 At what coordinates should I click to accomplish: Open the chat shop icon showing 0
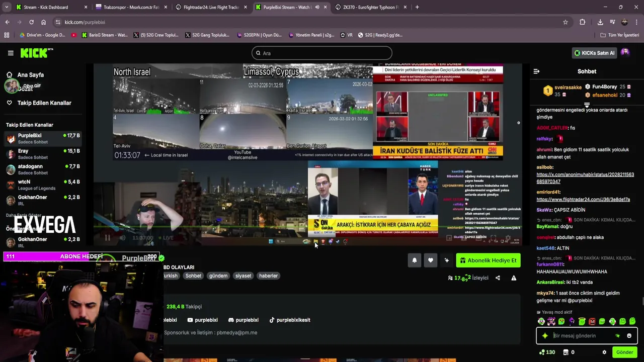pos(569,352)
